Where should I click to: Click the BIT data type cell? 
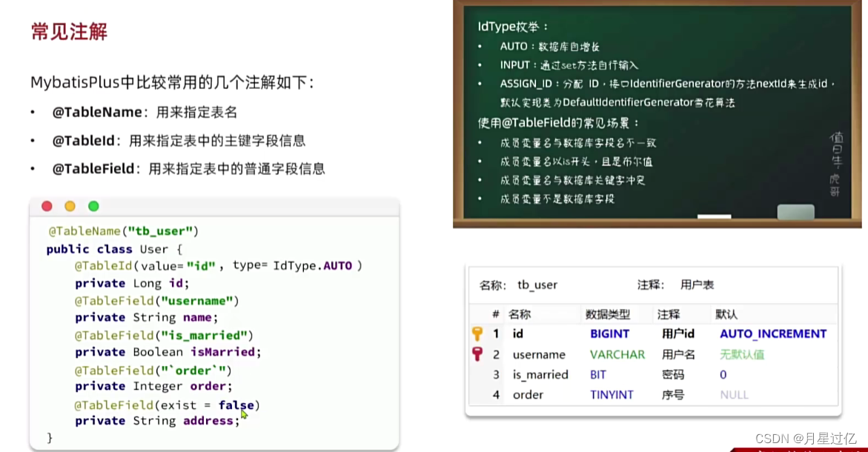598,374
